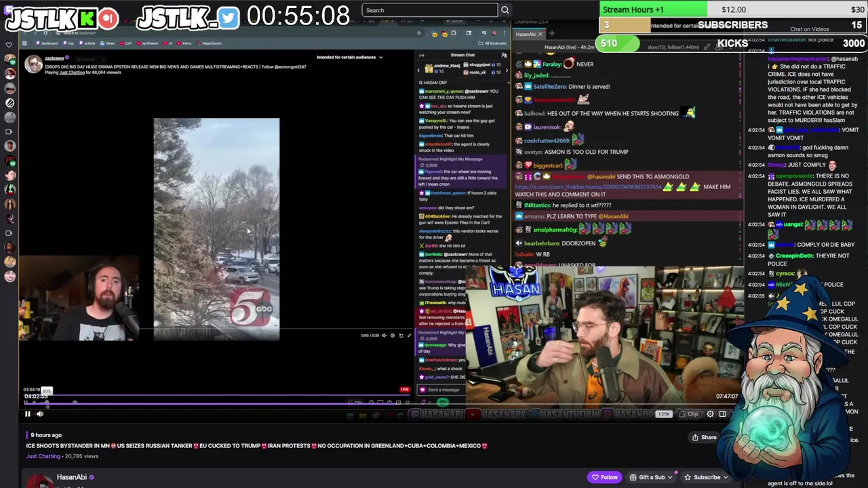Image resolution: width=868 pixels, height=488 pixels.
Task: Toggle theater mode icon on player
Action: [723, 414]
